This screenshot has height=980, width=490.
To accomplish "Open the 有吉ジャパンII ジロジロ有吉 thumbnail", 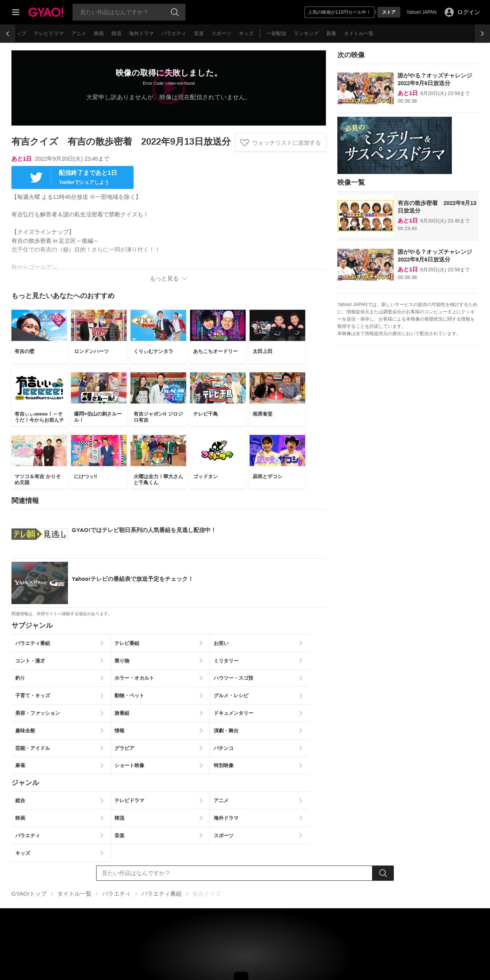I will (x=158, y=388).
